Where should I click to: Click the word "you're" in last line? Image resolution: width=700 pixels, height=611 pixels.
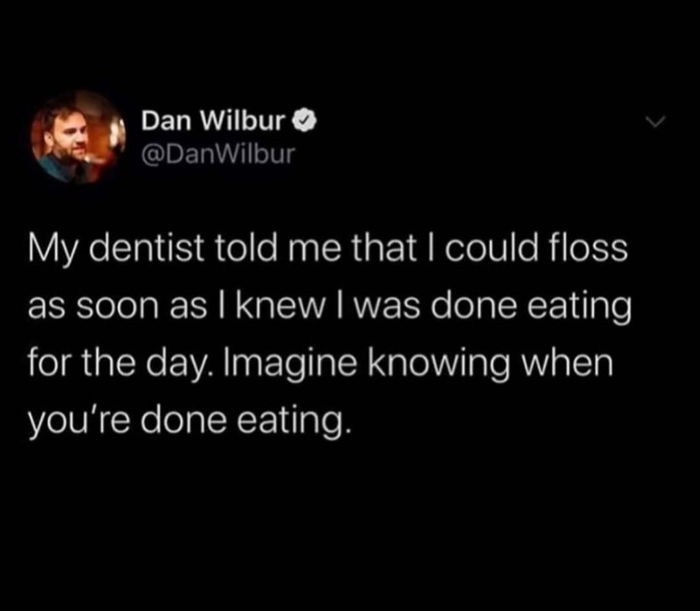click(80, 422)
